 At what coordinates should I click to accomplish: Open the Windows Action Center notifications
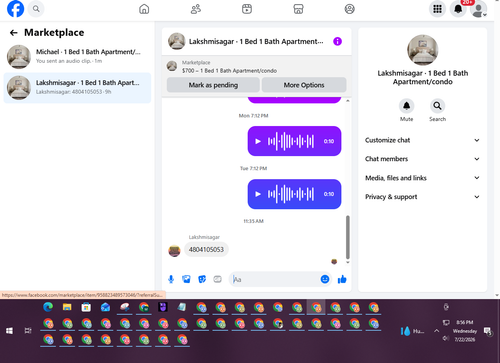488,331
